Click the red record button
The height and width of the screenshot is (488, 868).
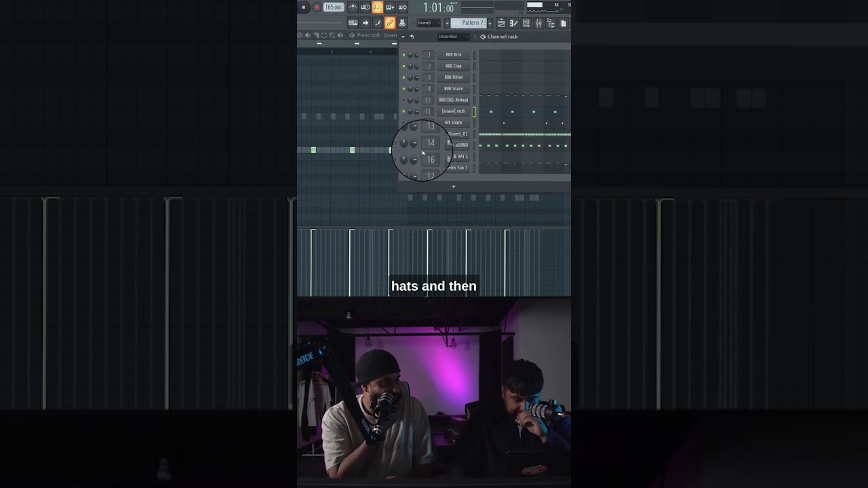[316, 7]
